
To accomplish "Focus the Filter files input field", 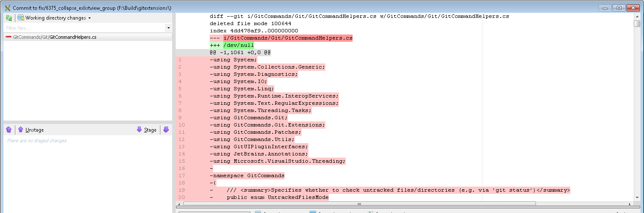I will point(85,28).
